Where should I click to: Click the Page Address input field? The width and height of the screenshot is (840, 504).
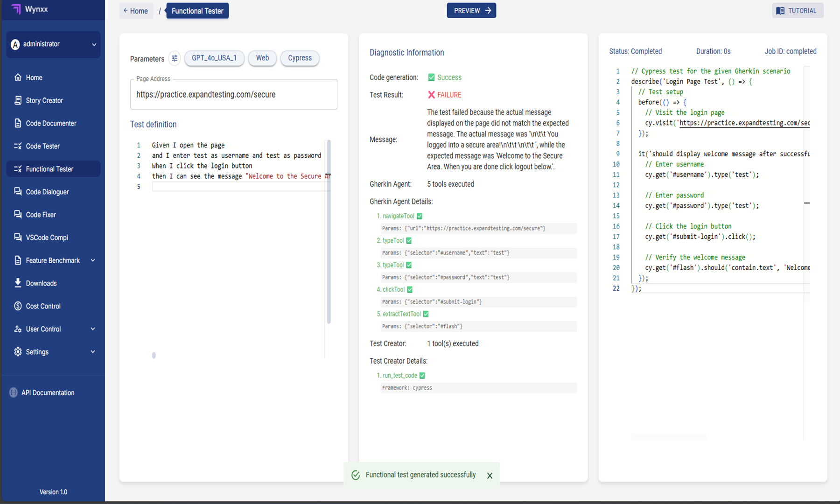(x=233, y=95)
